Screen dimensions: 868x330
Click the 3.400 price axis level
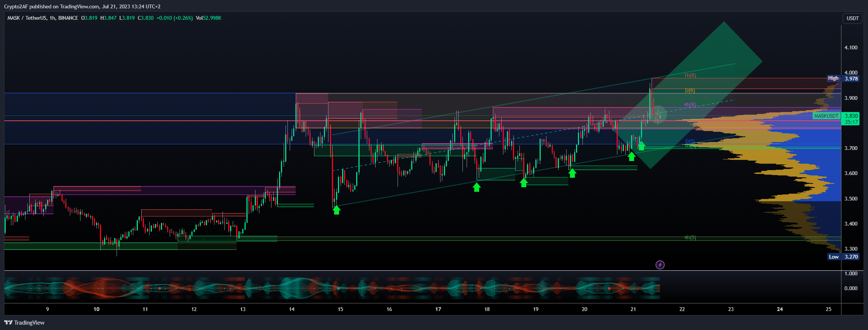point(851,224)
